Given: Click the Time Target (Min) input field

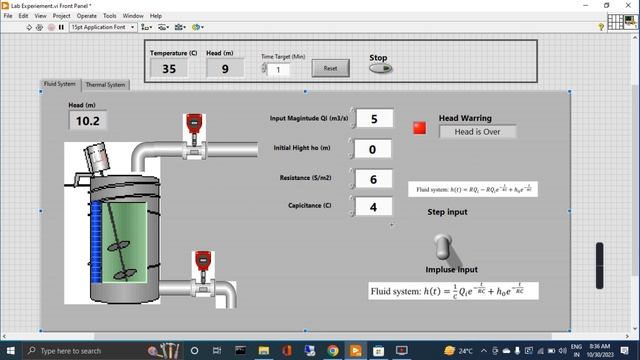Looking at the screenshot, I should tap(279, 70).
